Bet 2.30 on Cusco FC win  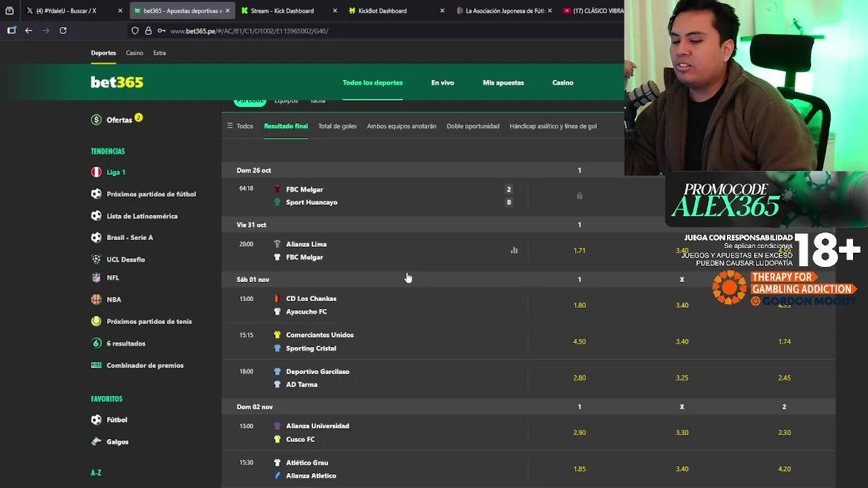(784, 432)
